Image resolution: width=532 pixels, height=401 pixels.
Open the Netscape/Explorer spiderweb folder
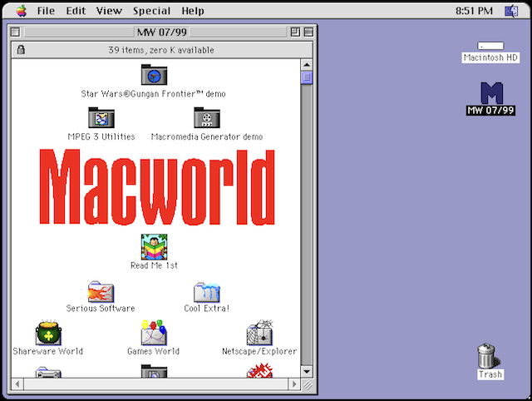coord(260,333)
